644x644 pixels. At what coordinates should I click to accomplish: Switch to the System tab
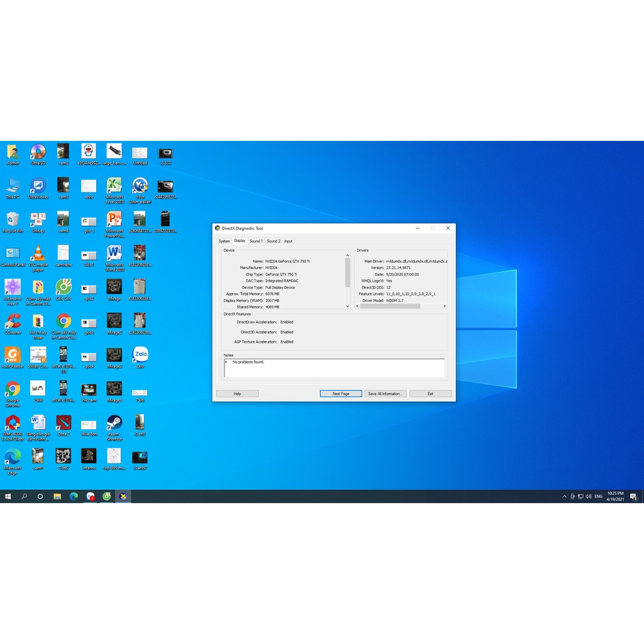[x=224, y=241]
